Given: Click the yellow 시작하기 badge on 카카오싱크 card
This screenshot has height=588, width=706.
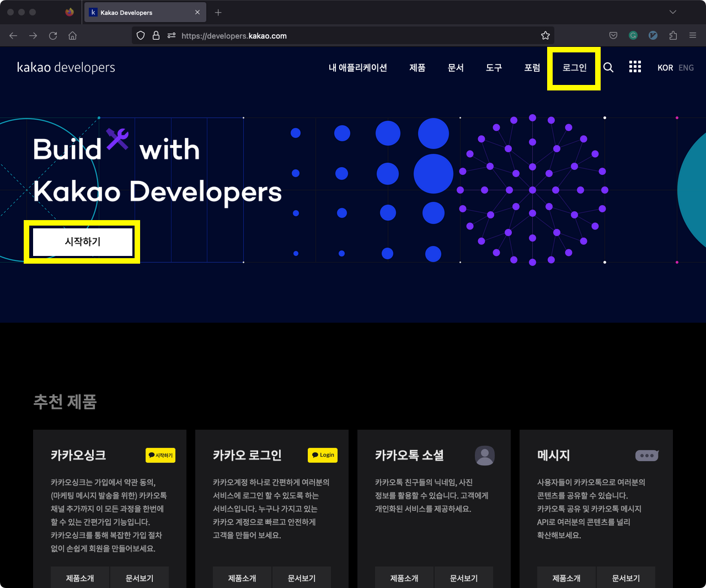Looking at the screenshot, I should [161, 455].
